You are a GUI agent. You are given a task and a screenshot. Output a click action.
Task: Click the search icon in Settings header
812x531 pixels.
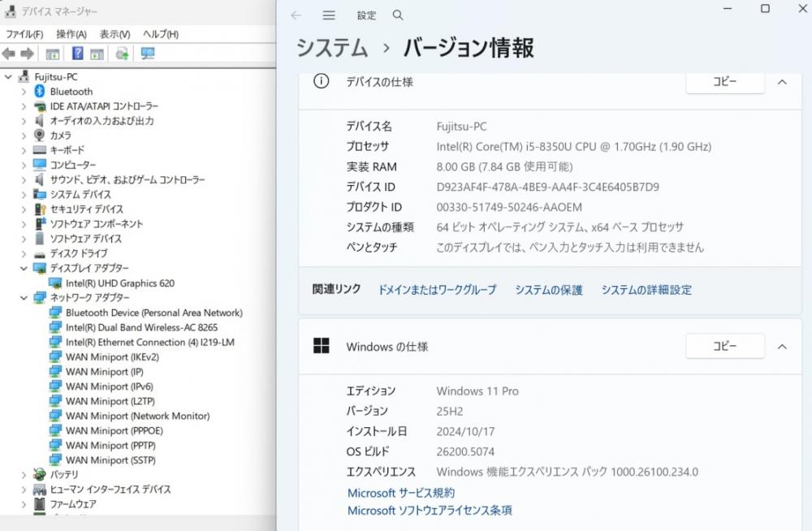pos(397,15)
